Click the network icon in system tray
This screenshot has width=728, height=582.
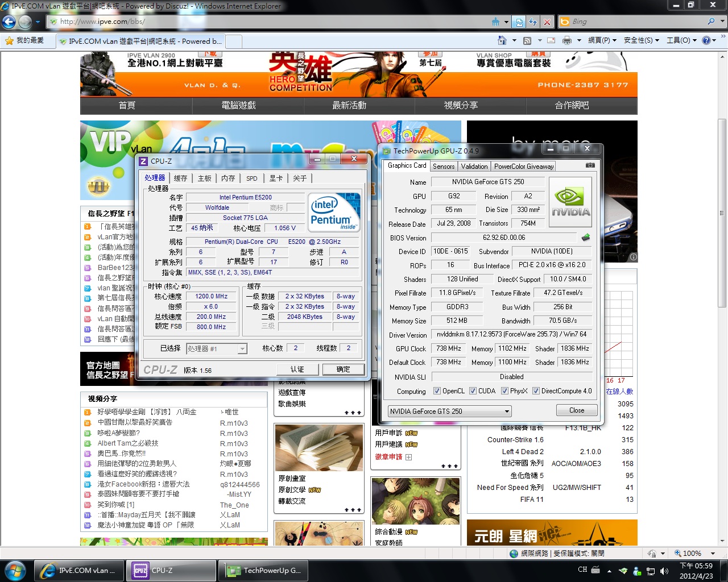click(651, 571)
